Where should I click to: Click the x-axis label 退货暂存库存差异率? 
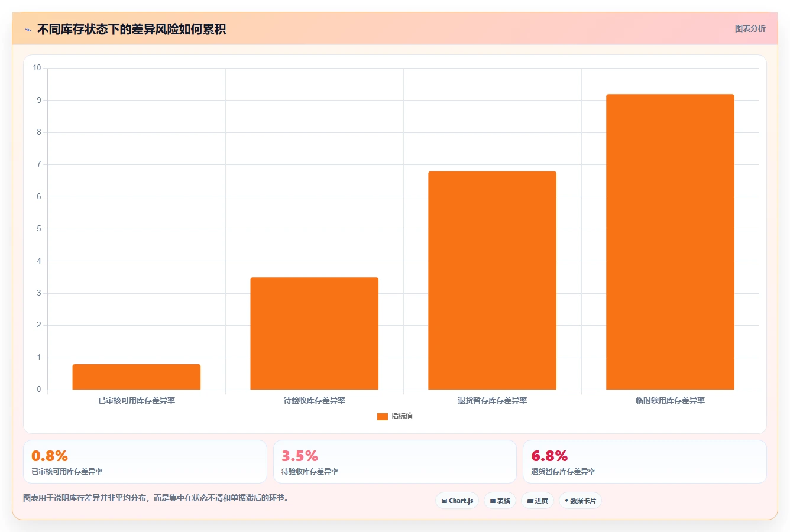tap(493, 401)
